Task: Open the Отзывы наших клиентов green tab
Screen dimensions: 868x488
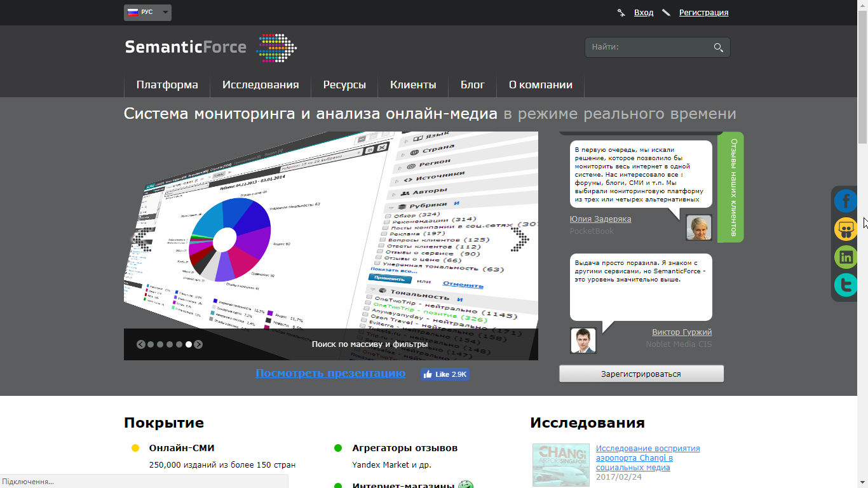Action: [733, 187]
